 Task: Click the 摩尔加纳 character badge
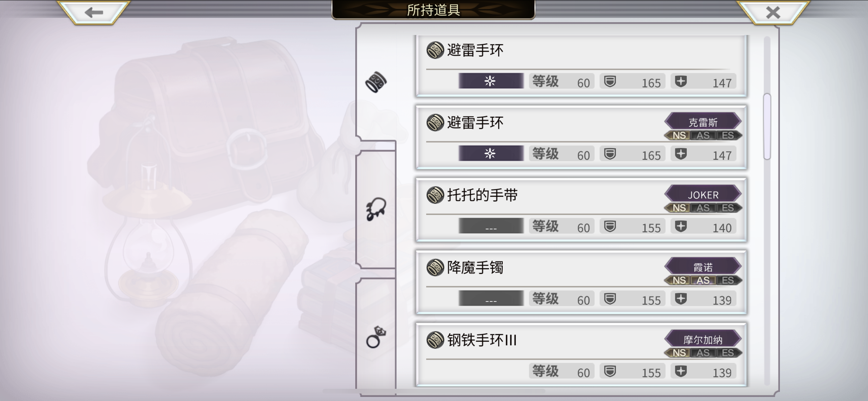[703, 339]
